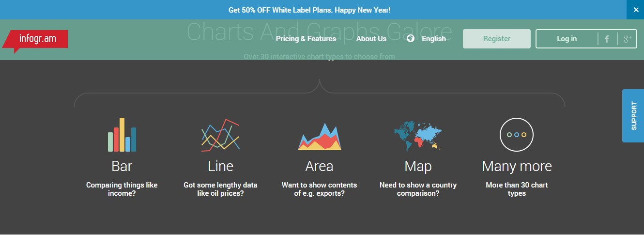The image size is (644, 235).
Task: Click the globe language icon
Action: 411,39
